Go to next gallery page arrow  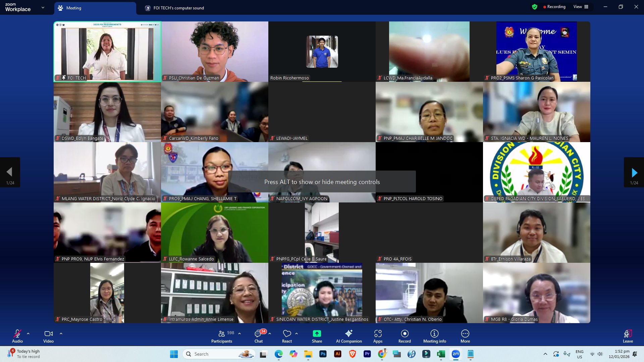(x=634, y=173)
